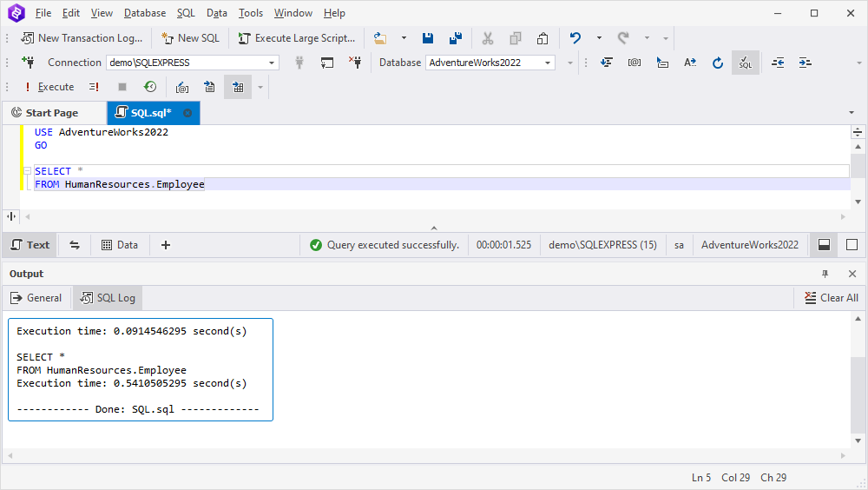Click the swap views arrows icon
The width and height of the screenshot is (868, 490).
(75, 245)
